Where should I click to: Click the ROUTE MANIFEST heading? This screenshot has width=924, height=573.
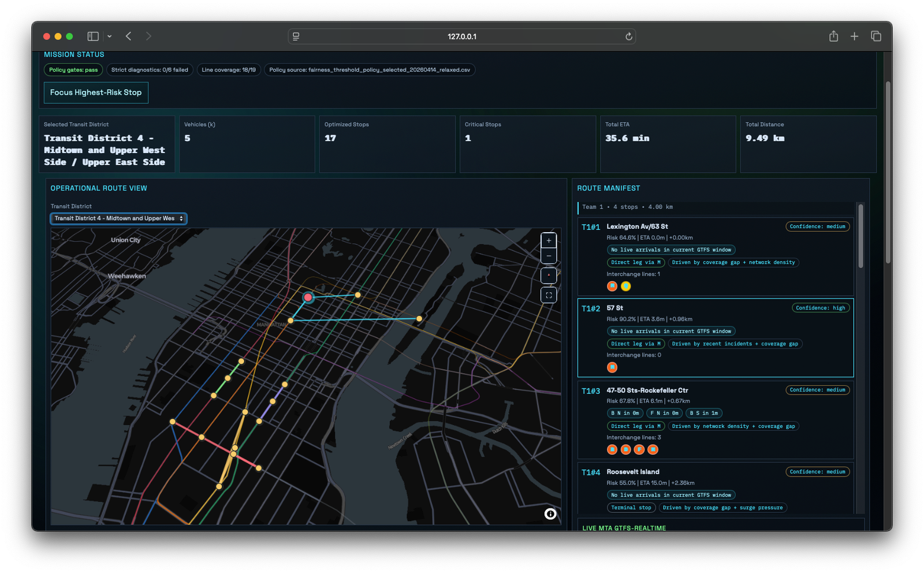[x=609, y=188]
